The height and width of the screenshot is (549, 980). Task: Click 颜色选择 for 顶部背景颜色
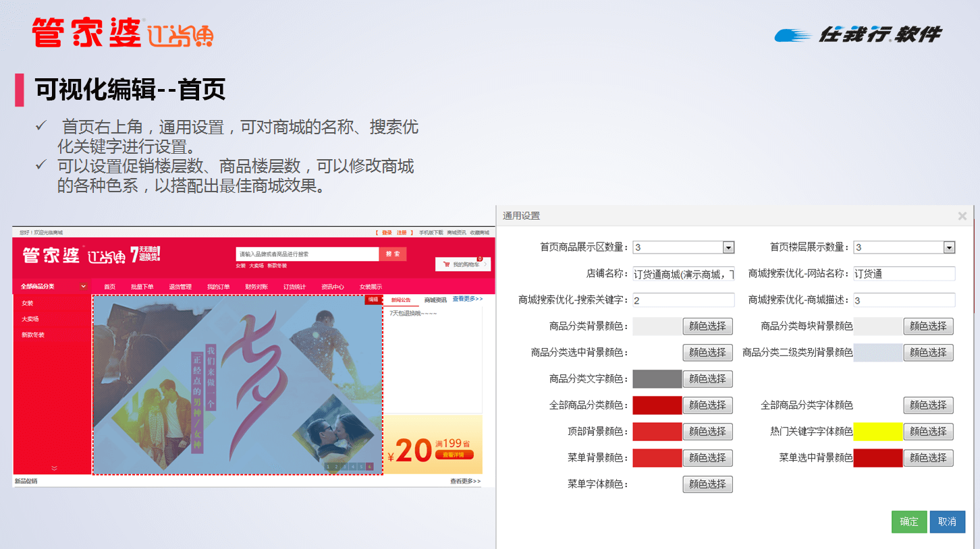click(707, 432)
